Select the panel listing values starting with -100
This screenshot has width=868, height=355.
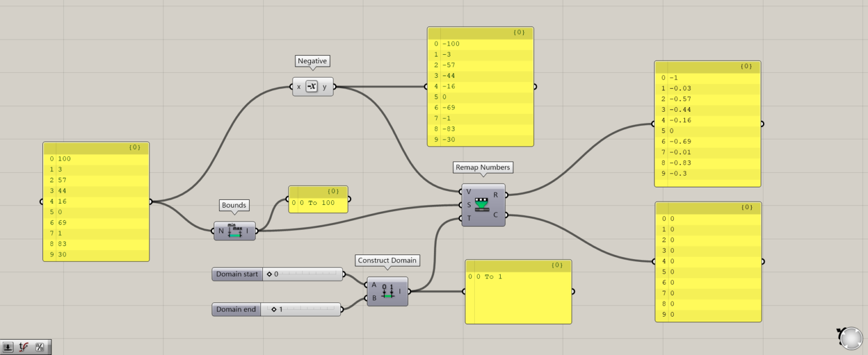point(480,87)
